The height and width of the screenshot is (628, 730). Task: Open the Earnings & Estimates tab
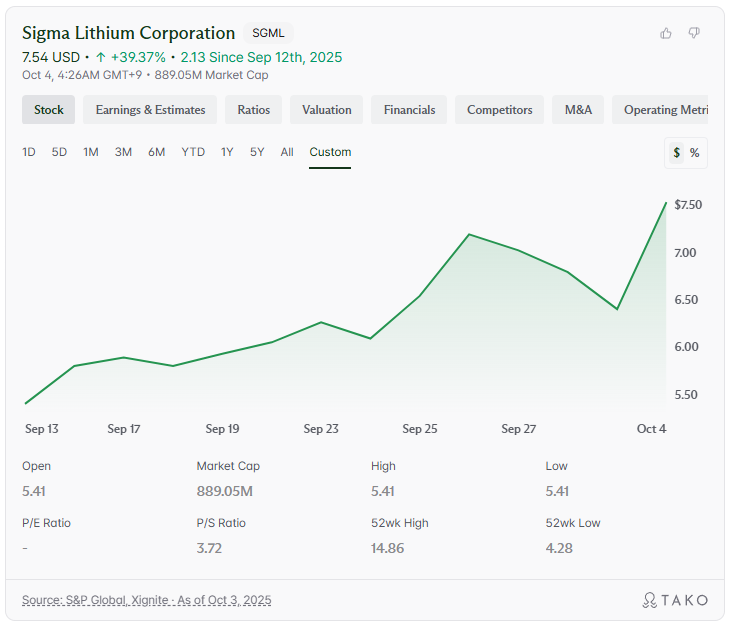(150, 110)
